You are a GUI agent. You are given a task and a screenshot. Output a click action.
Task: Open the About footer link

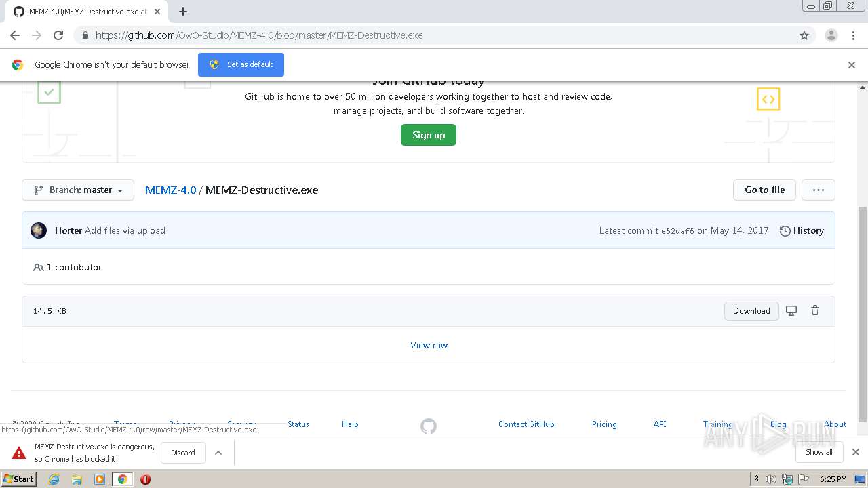[x=835, y=424]
